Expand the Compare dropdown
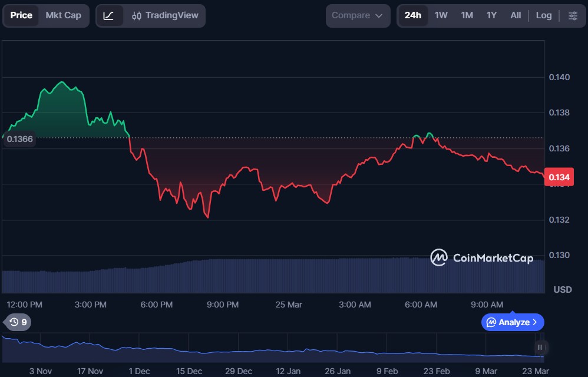 coord(358,16)
